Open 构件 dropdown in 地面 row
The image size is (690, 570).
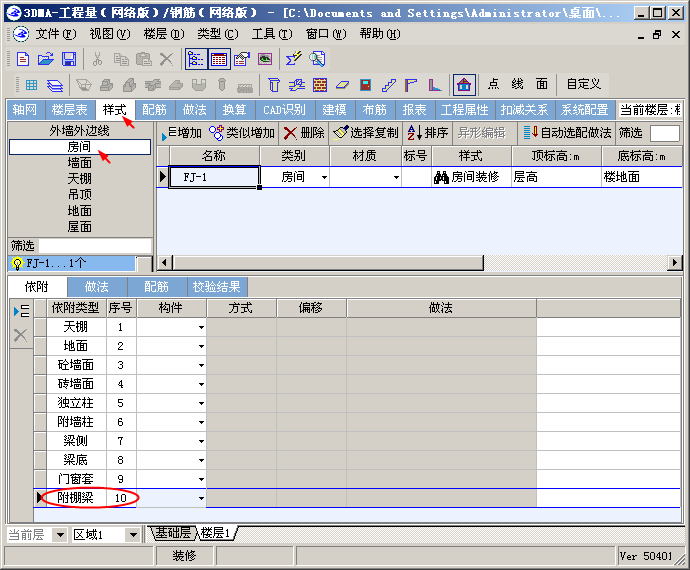pyautogui.click(x=201, y=346)
